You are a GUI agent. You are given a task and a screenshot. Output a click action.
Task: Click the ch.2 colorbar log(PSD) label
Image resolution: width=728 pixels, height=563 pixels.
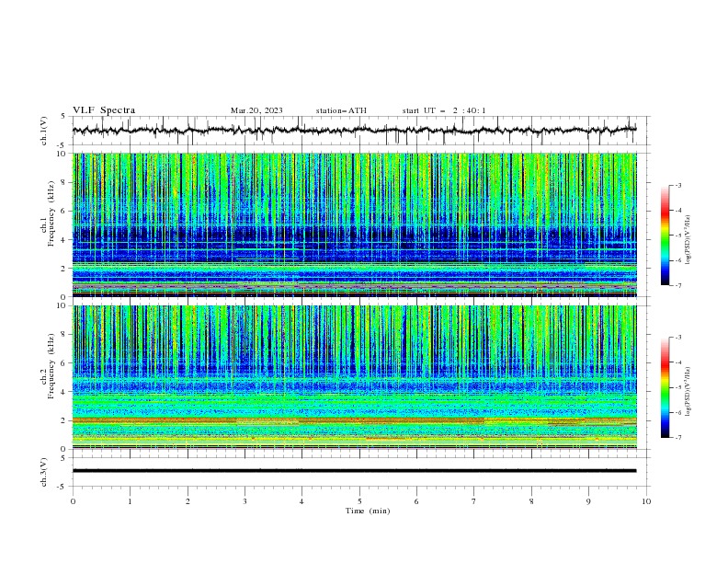pos(688,392)
